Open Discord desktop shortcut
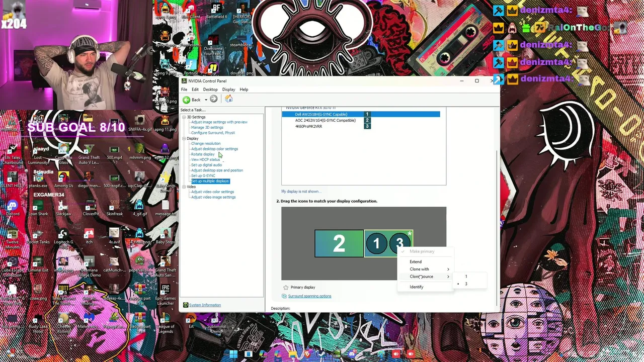644x362 pixels. (x=13, y=207)
